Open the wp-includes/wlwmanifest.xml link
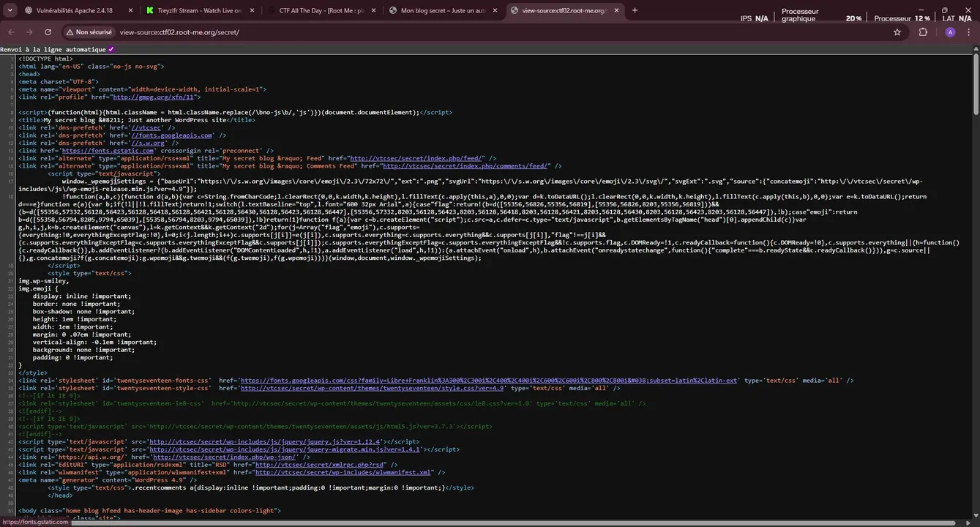The image size is (980, 527). coord(344,472)
